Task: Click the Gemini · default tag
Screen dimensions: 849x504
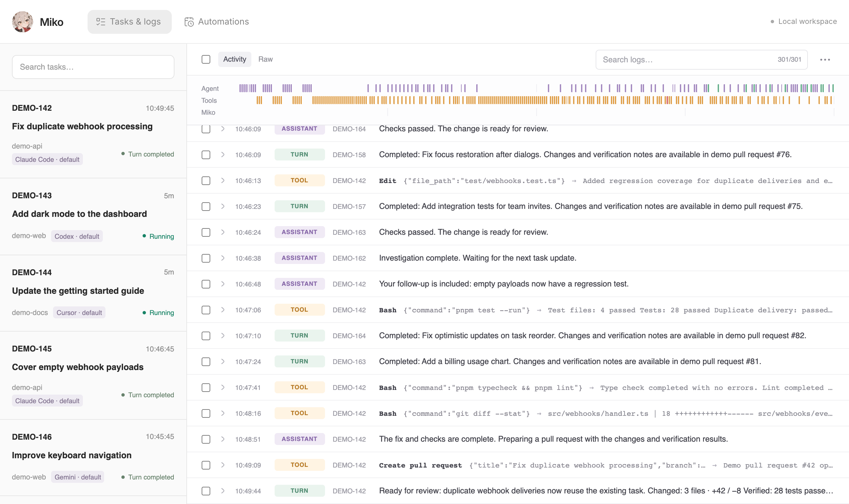Action: (78, 477)
